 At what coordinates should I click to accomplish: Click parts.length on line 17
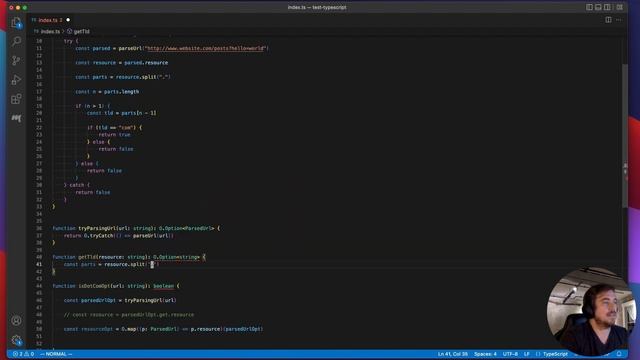pyautogui.click(x=121, y=92)
